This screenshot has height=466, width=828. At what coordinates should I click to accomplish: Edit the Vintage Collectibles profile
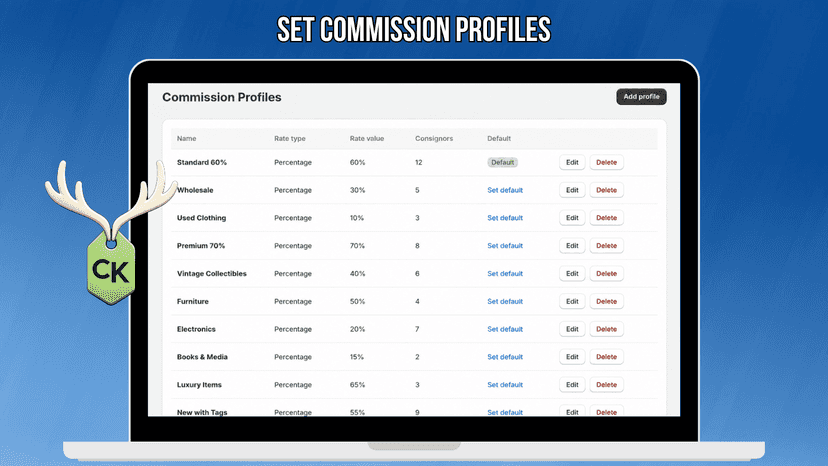point(572,274)
